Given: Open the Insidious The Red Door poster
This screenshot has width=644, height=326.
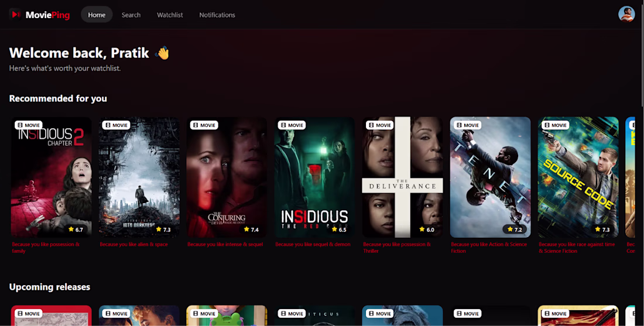Looking at the screenshot, I should [x=314, y=177].
